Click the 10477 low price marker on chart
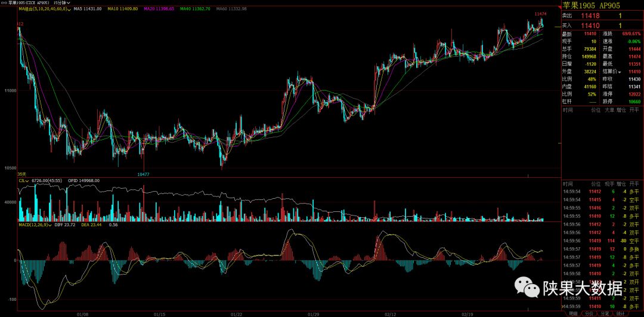Viewport: 644px width, 317px height. [144, 174]
